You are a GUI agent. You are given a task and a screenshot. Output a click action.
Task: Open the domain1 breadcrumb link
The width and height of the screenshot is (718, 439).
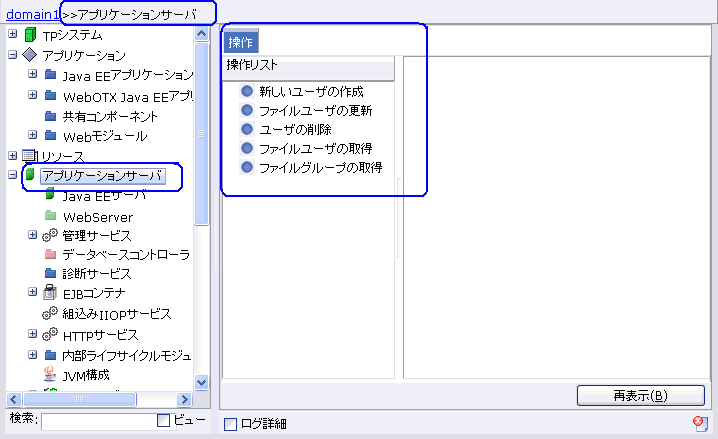pos(33,13)
